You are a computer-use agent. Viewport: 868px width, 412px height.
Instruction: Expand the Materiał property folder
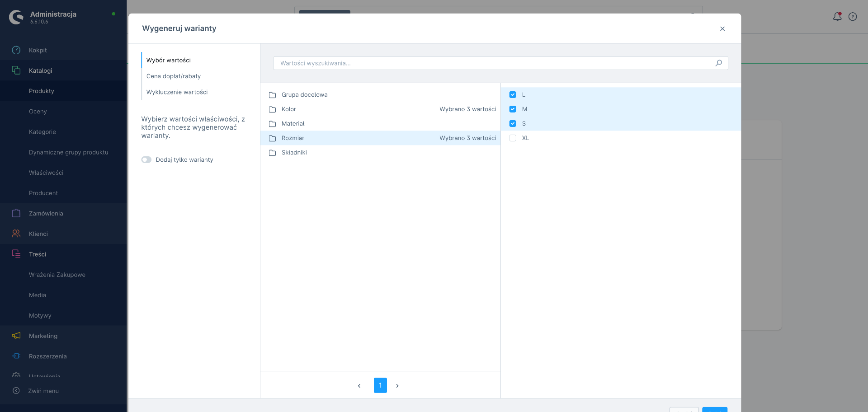coord(293,124)
